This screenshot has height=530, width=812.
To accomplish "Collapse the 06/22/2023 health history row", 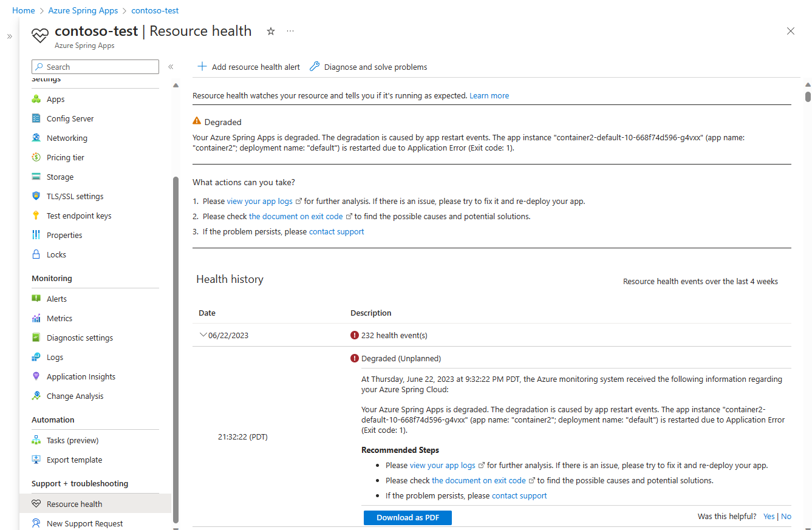I will point(203,335).
